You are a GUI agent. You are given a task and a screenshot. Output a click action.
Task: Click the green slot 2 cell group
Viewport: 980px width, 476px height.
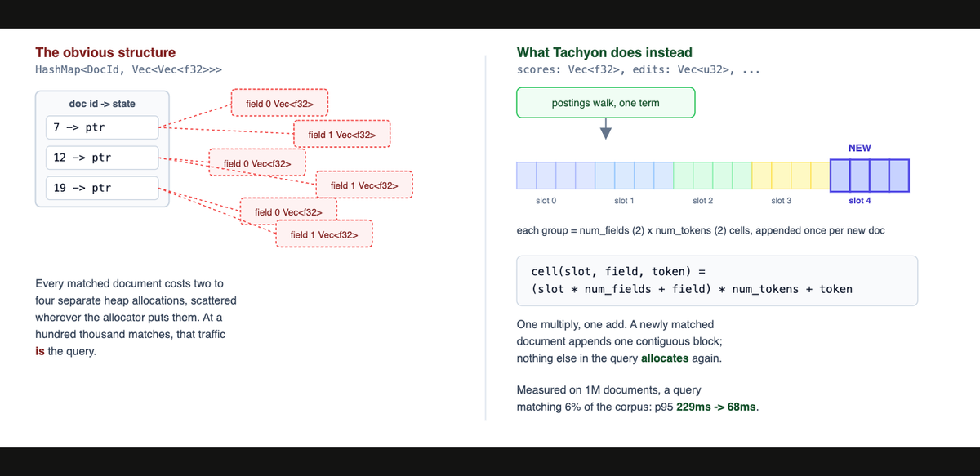[713, 176]
